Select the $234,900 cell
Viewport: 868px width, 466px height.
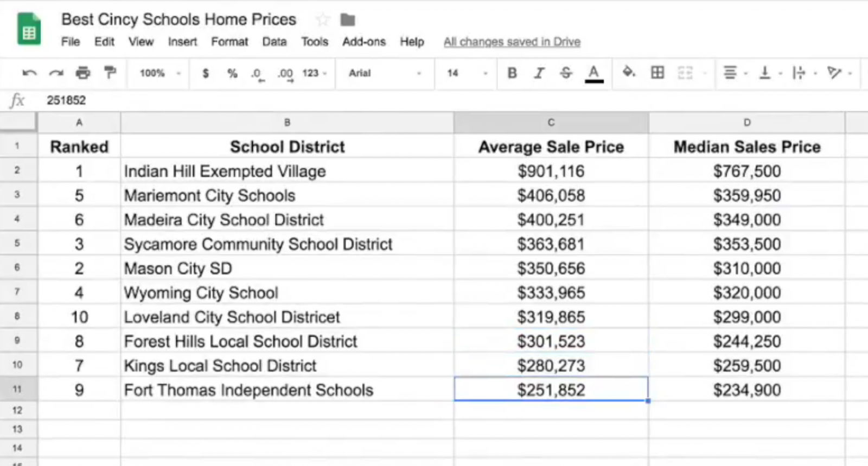[x=747, y=390]
